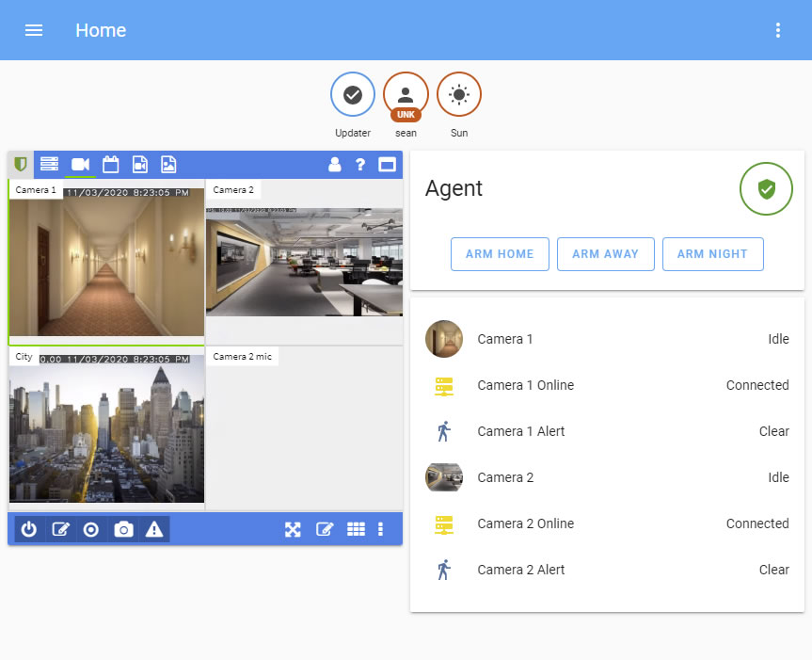Viewport: 812px width, 660px height.
Task: Open the video recordings file icon
Action: [x=139, y=165]
